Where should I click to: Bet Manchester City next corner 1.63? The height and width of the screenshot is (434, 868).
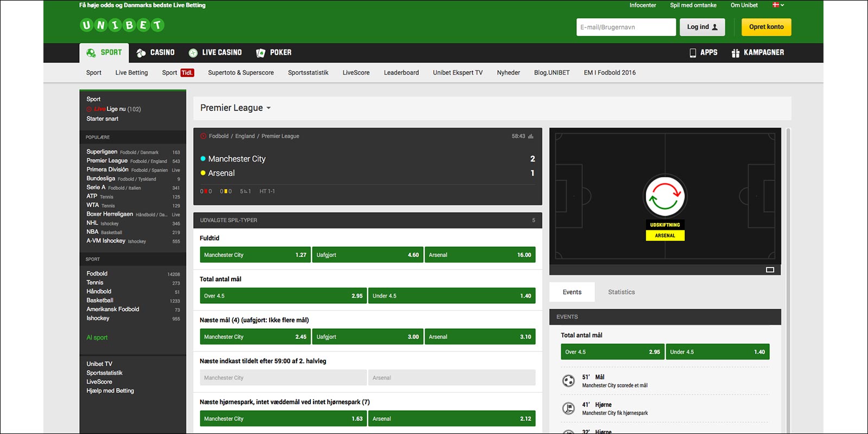pyautogui.click(x=283, y=419)
